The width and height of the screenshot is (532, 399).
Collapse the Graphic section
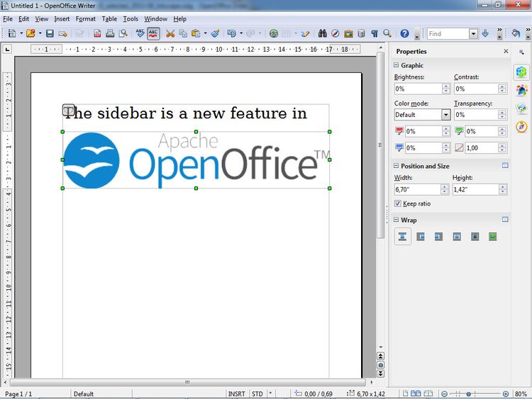396,64
